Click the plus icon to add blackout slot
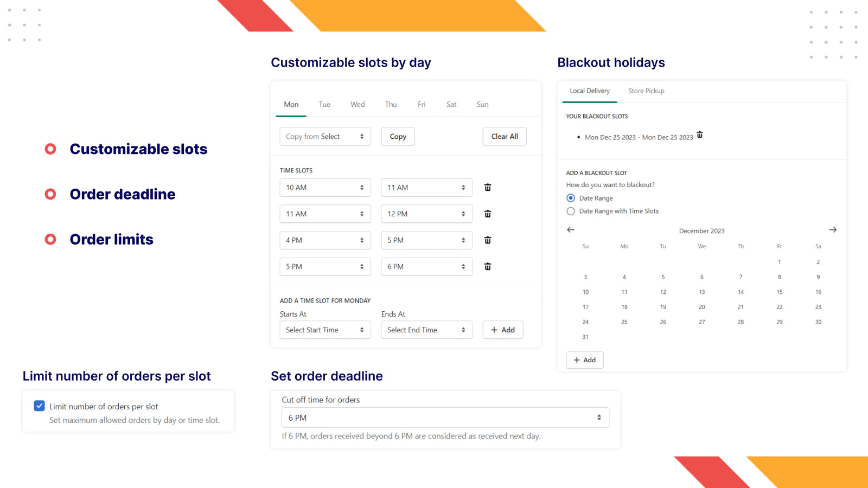 pyautogui.click(x=576, y=359)
